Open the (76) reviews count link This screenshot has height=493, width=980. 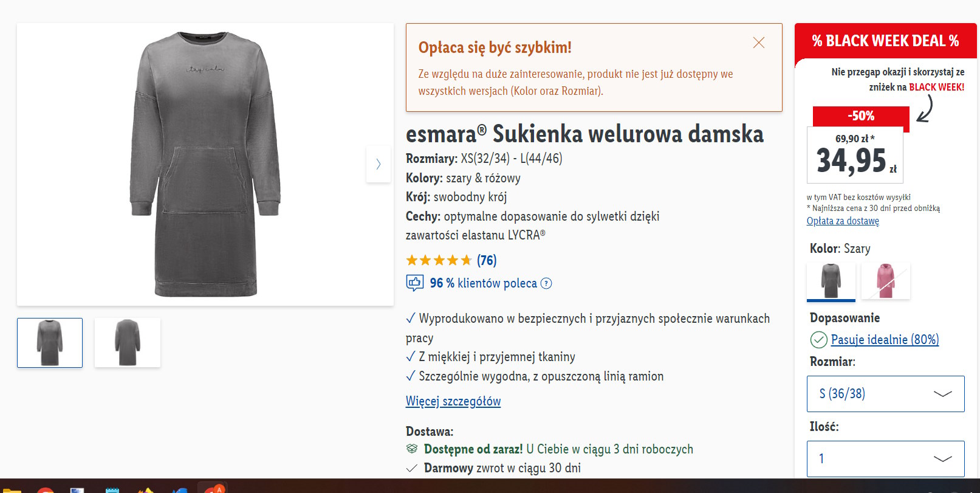click(x=487, y=261)
